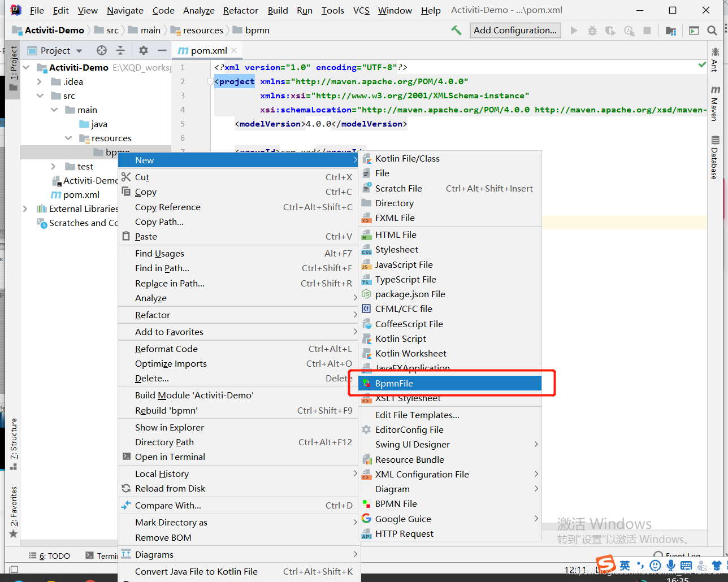Choose Stylesheet in New submenu
This screenshot has width=728, height=582.
click(x=450, y=249)
